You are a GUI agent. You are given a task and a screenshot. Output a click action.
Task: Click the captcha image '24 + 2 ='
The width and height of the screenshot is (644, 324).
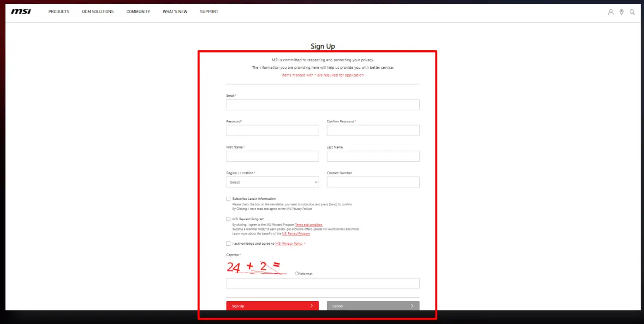click(257, 267)
